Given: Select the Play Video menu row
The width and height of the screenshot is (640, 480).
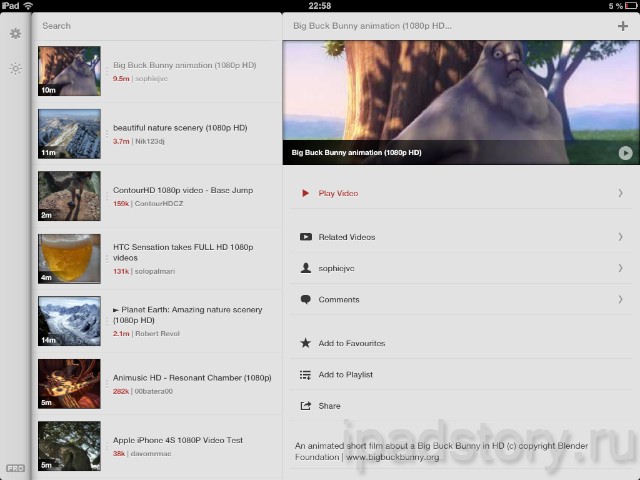Looking at the screenshot, I should point(461,193).
